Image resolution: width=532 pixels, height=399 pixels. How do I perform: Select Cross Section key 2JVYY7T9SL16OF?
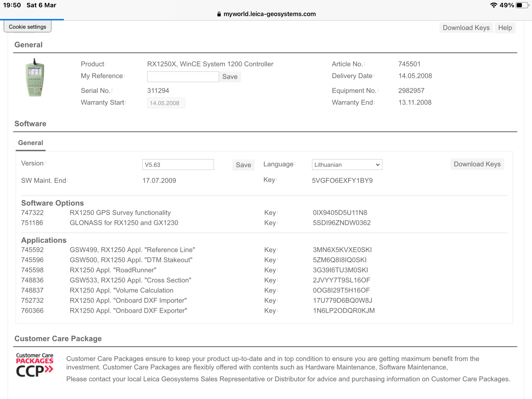tap(341, 280)
